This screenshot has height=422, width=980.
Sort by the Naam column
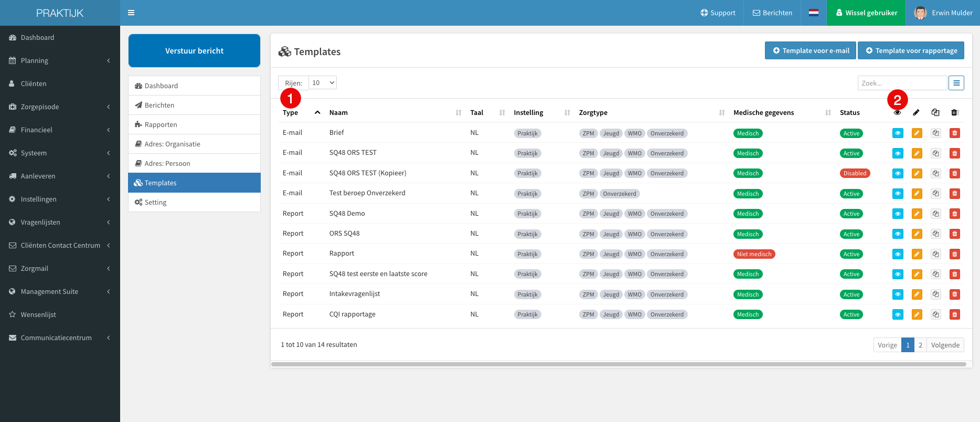395,112
